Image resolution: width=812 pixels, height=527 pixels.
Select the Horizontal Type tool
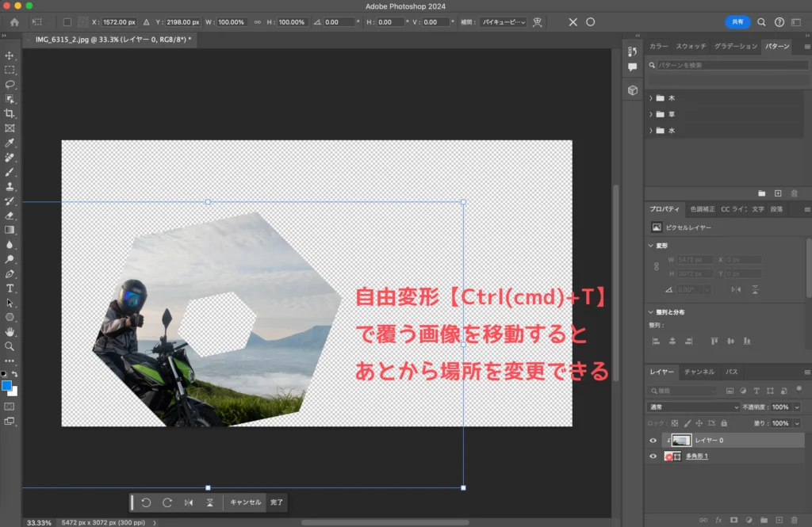[10, 288]
